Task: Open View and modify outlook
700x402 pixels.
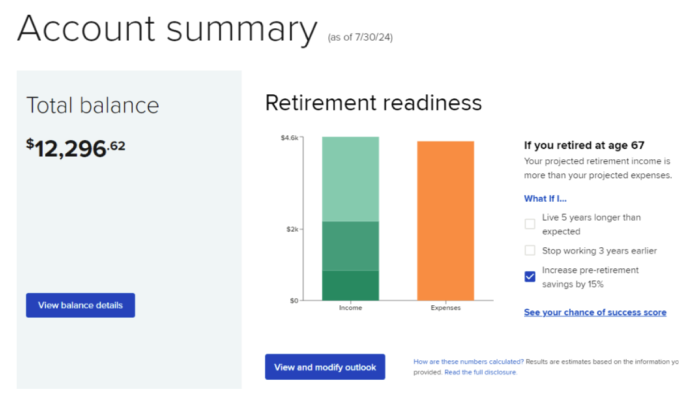Action: pos(324,367)
